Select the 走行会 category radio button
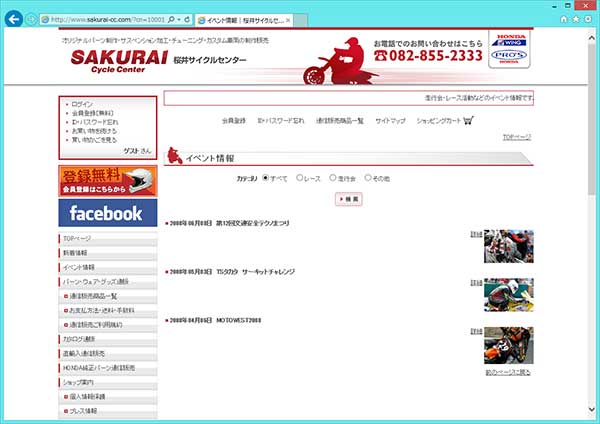Image resolution: width=600 pixels, height=424 pixels. [333, 178]
